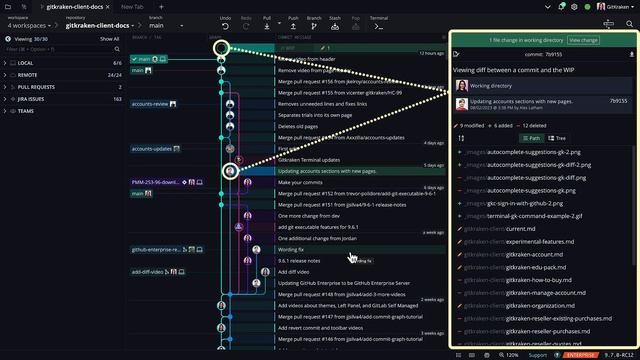This screenshot has height=360, width=640.
Task: Click the Redo icon in toolbar
Action: (246, 27)
